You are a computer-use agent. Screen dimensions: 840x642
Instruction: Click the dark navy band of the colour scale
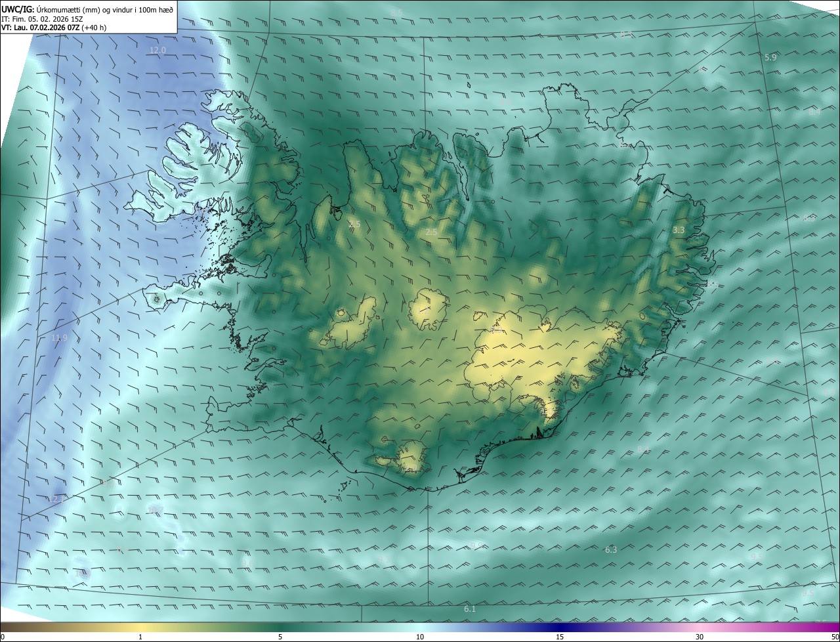(x=560, y=627)
